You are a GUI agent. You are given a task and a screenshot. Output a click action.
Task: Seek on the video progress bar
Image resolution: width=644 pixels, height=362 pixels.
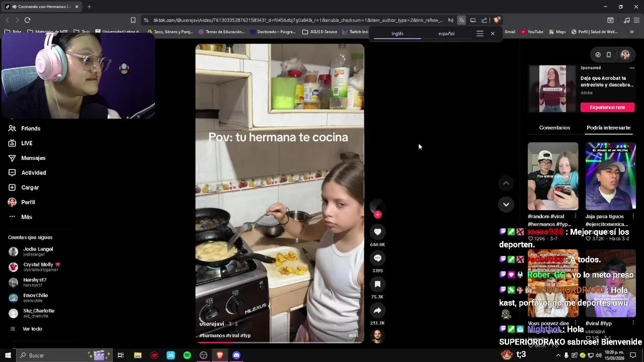coord(280,342)
